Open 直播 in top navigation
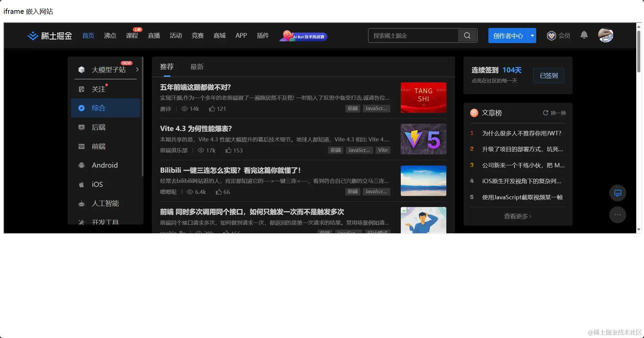 (154, 36)
